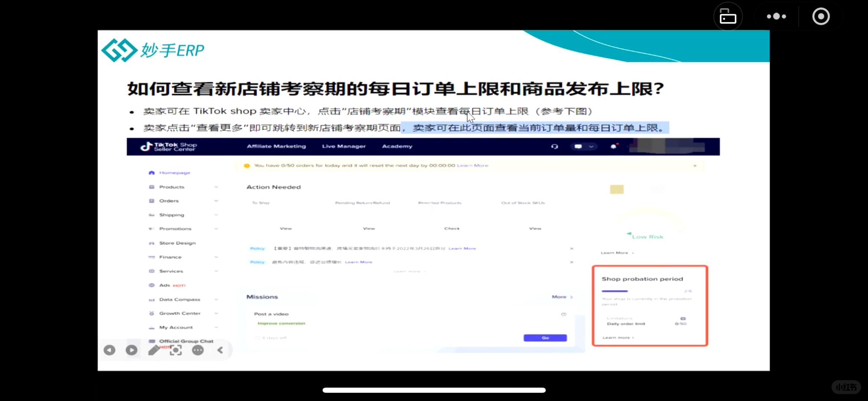Open the notifications bell

tap(614, 146)
